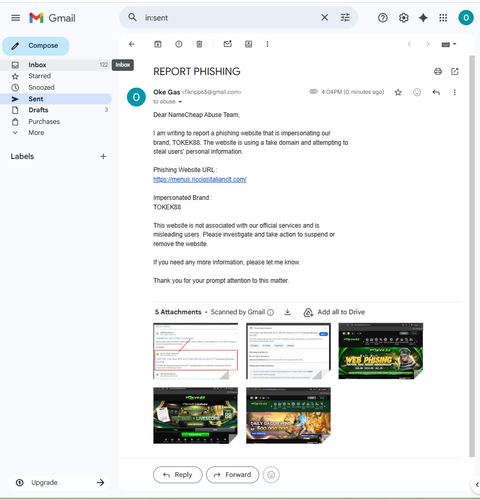Image resolution: width=480 pixels, height=500 pixels.
Task: Open the account avatar menu
Action: [x=466, y=18]
